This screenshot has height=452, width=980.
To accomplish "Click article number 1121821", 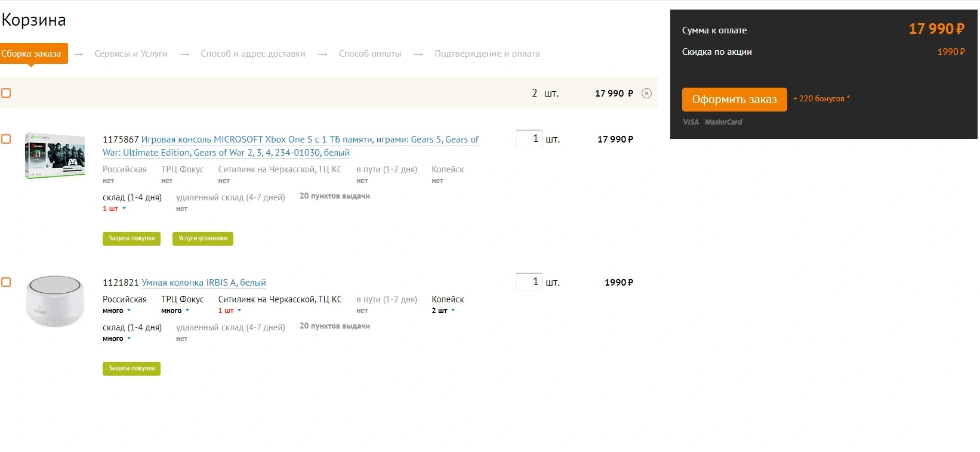I will tap(121, 283).
